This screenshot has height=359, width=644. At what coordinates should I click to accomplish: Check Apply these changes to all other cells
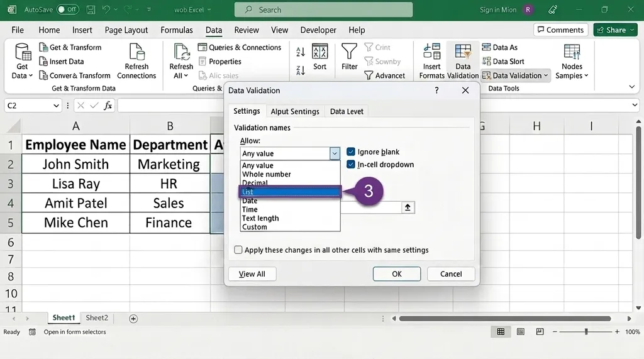pos(238,250)
